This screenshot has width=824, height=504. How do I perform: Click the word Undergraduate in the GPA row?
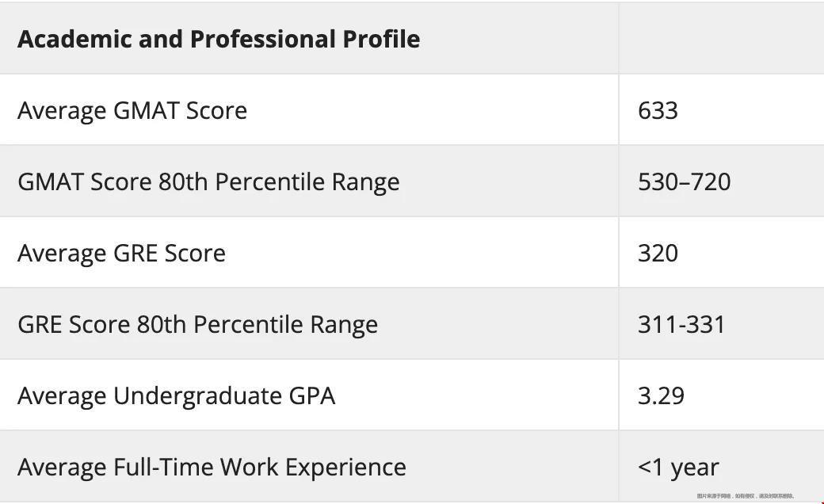pyautogui.click(x=197, y=396)
